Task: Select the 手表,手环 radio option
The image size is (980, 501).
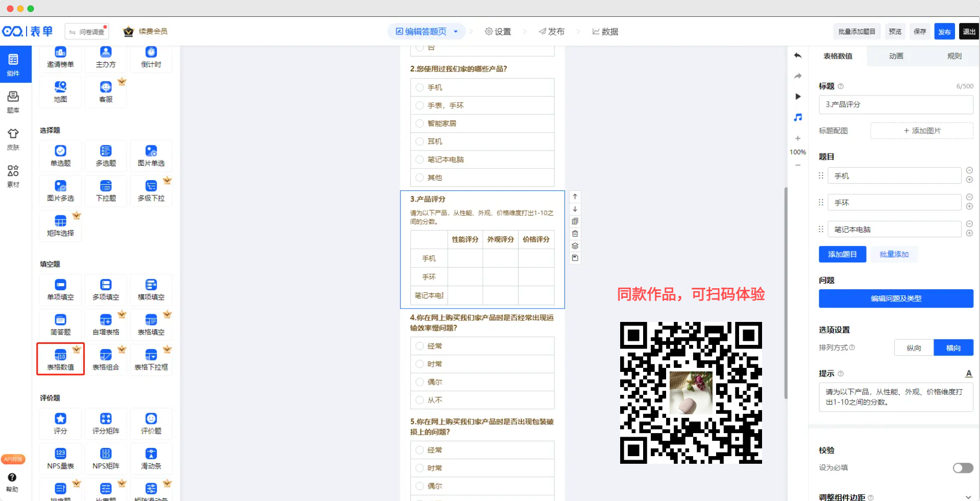Action: [420, 105]
